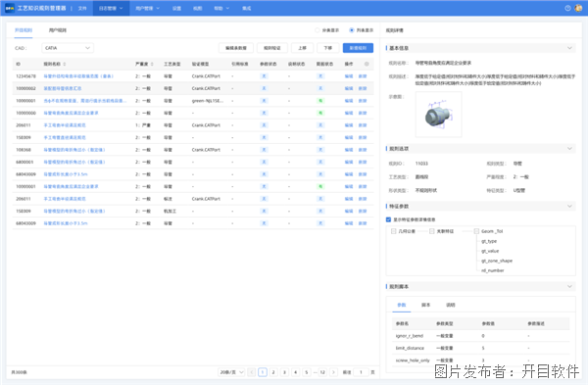Image resolution: width=588 pixels, height=385 pixels.
Task: Click Crank.CATPart in row 108368
Action: pos(206,150)
